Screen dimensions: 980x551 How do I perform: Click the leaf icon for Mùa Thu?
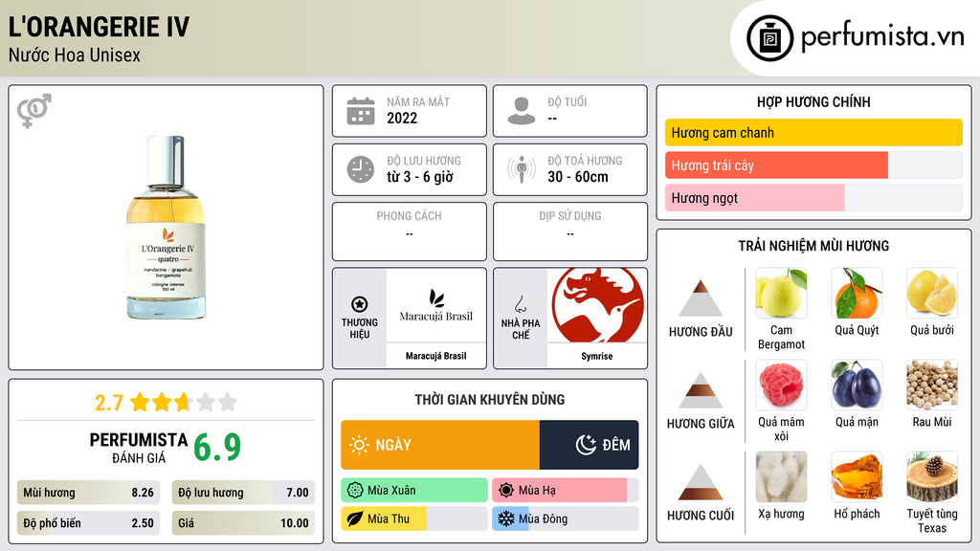355,518
